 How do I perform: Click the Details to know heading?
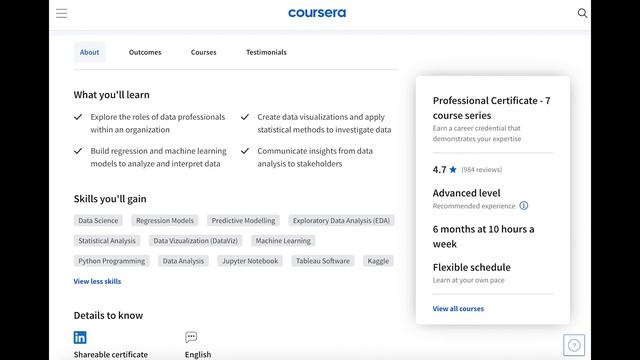(108, 315)
